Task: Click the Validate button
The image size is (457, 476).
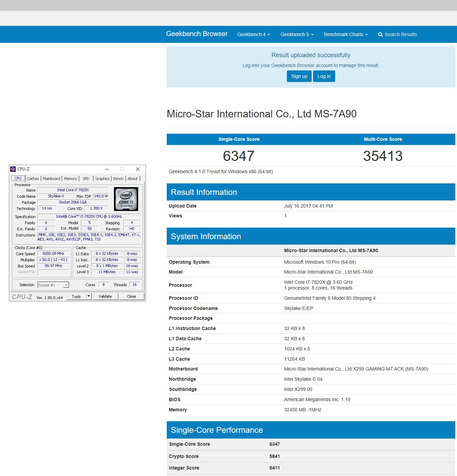Action: [x=105, y=296]
